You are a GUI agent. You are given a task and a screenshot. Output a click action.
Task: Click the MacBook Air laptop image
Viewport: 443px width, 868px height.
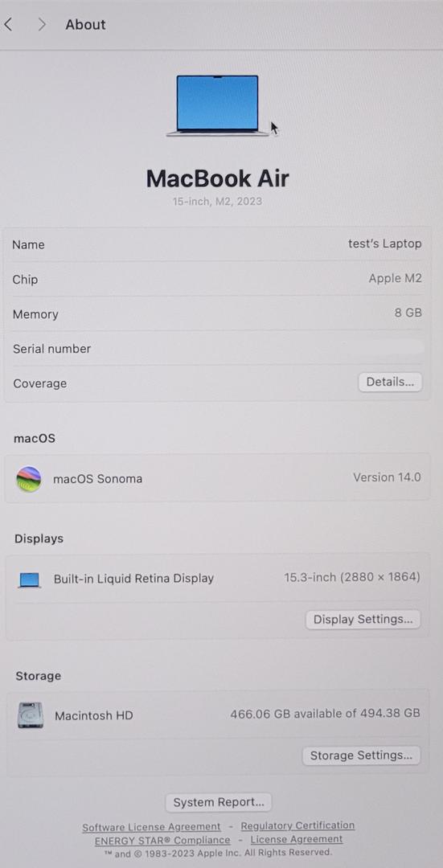218,105
